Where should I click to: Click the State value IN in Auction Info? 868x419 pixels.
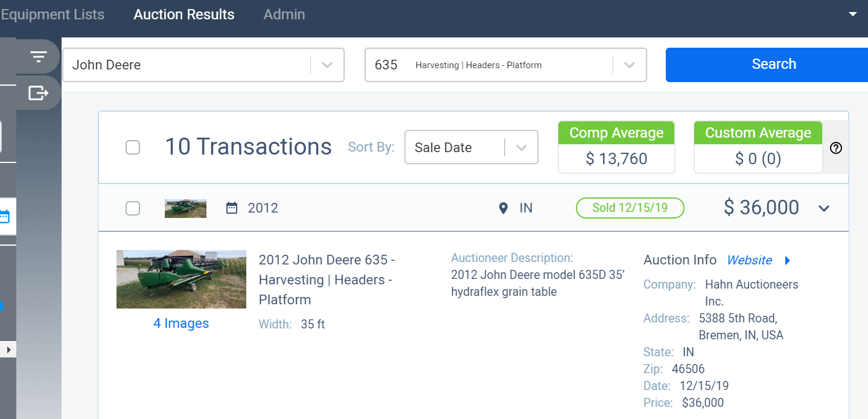pyautogui.click(x=688, y=352)
